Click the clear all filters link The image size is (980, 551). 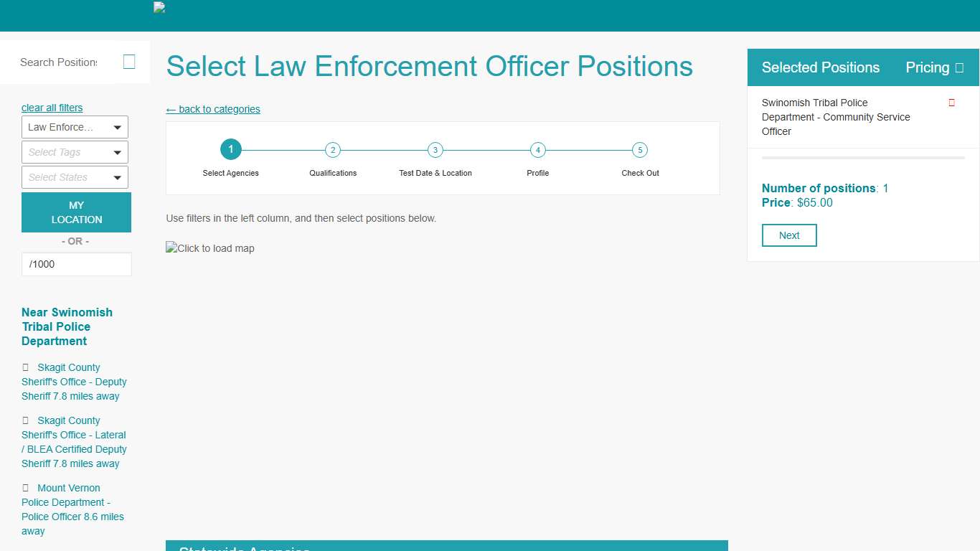click(x=52, y=108)
